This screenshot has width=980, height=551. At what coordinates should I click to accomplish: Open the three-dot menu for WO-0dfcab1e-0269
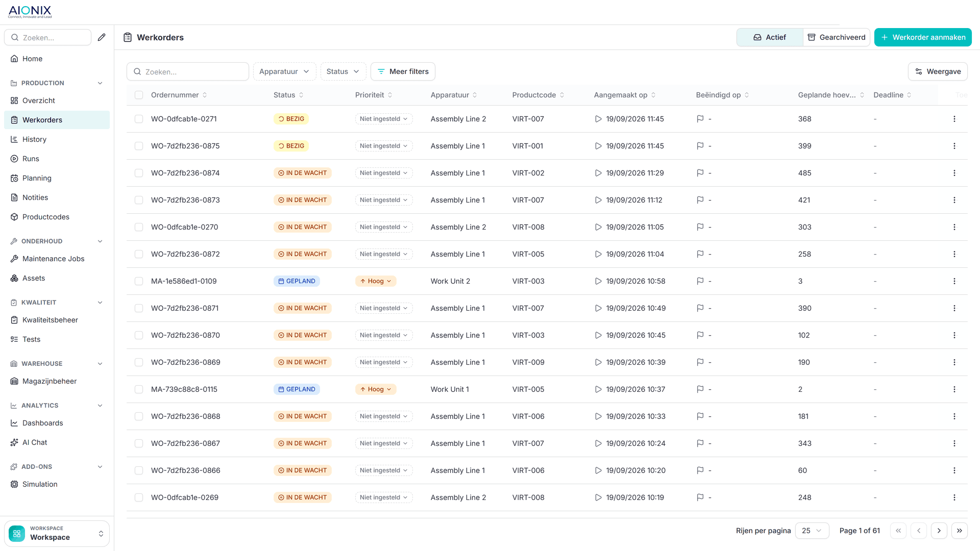pos(954,497)
